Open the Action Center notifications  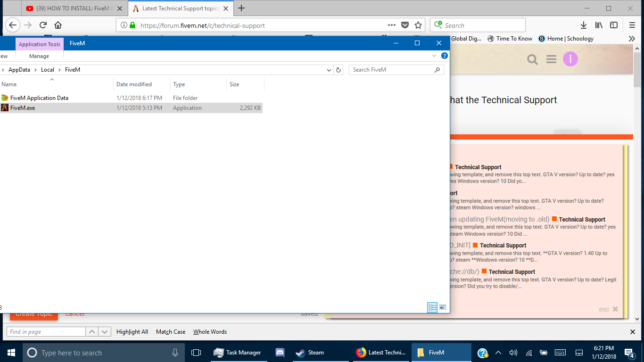pos(629,353)
